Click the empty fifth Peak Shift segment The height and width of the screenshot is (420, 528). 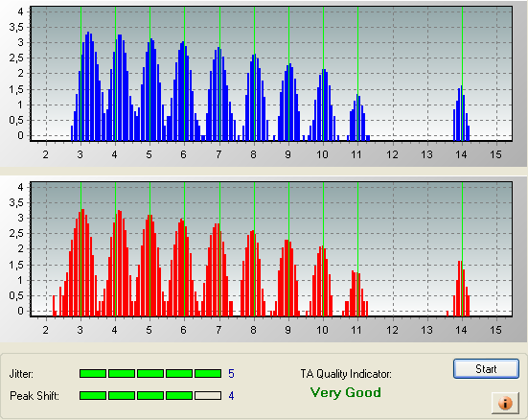click(x=208, y=395)
